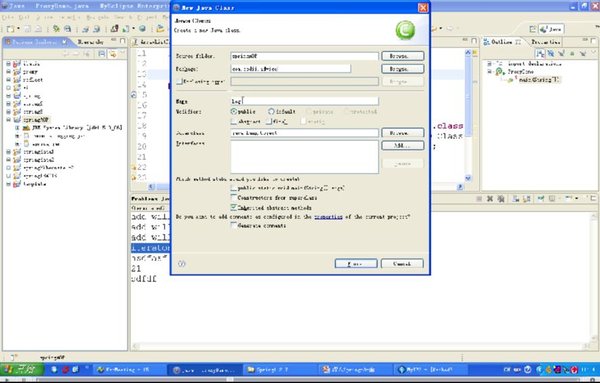Click the Finish button

point(356,264)
